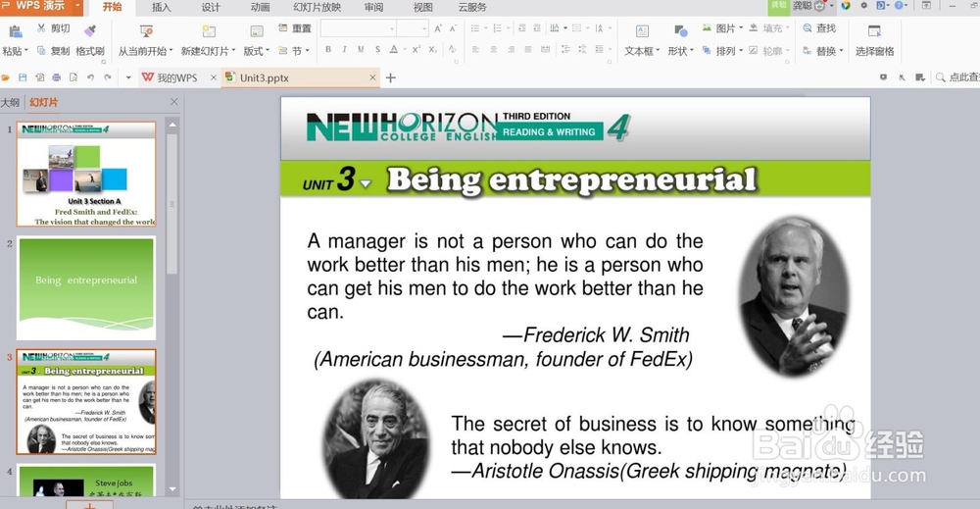Click the font color A button
The width and height of the screenshot is (980, 509).
[394, 49]
